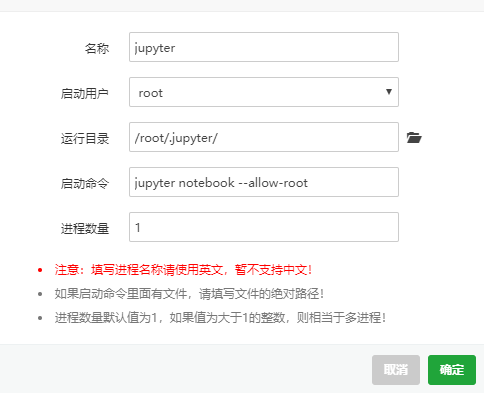484x393 pixels.
Task: Expand the 启动用户 dropdown showing root
Action: click(x=264, y=92)
